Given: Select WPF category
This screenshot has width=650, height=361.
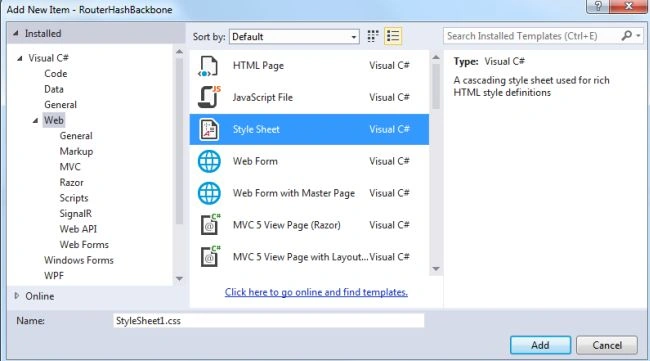Looking at the screenshot, I should tap(54, 276).
